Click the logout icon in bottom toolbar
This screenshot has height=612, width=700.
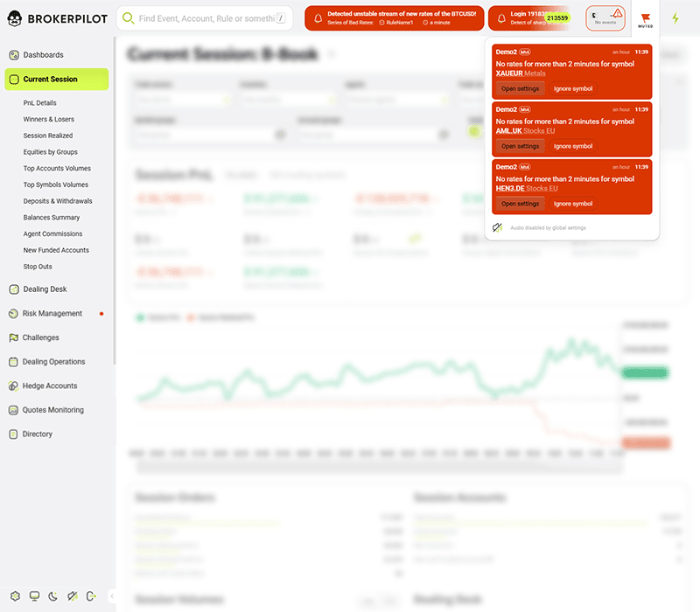[x=91, y=595]
